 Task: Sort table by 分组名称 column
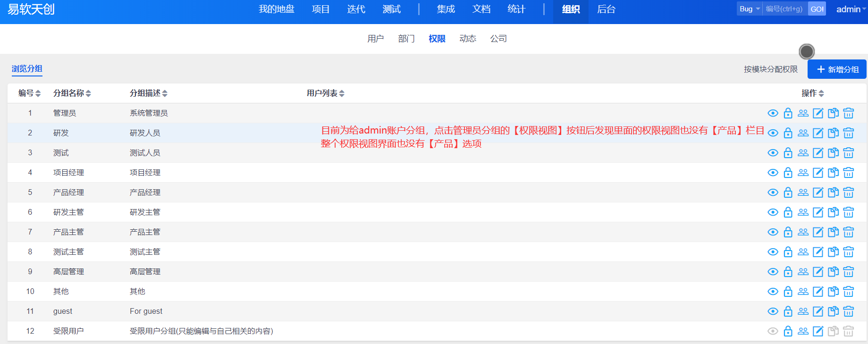[x=72, y=93]
